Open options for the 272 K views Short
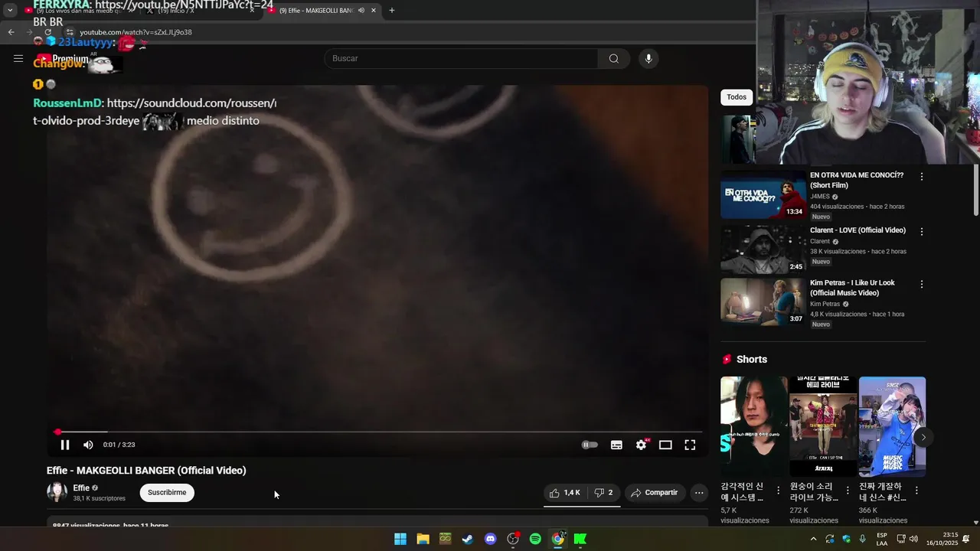This screenshot has width=980, height=551. (x=848, y=490)
